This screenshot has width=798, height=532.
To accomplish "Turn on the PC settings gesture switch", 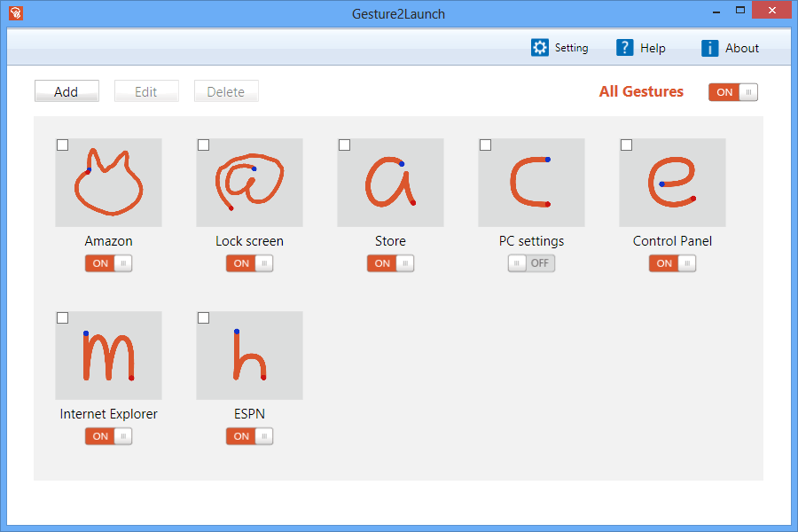I will [531, 263].
